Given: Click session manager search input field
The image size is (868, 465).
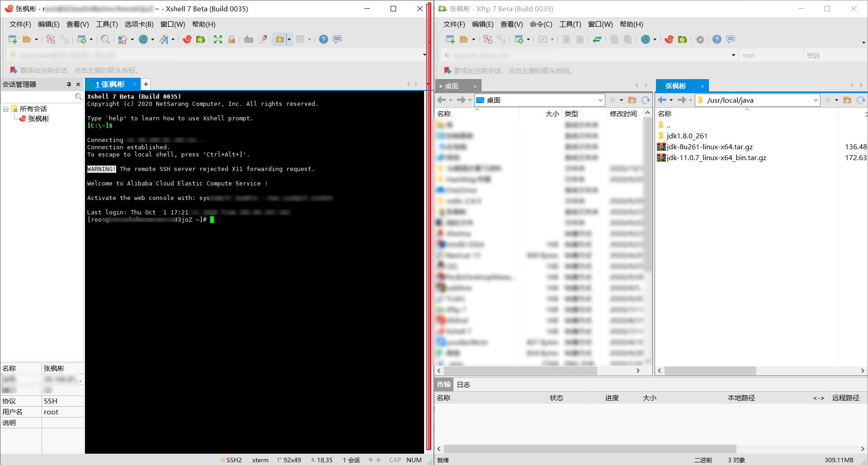Looking at the screenshot, I should (38, 97).
